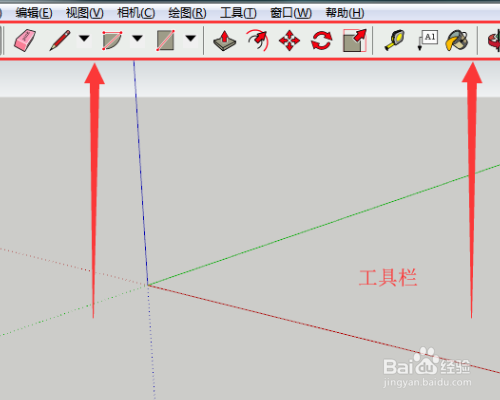Image resolution: width=500 pixels, height=400 pixels.
Task: Expand the shape tool dropdown arrow
Action: pyautogui.click(x=191, y=38)
